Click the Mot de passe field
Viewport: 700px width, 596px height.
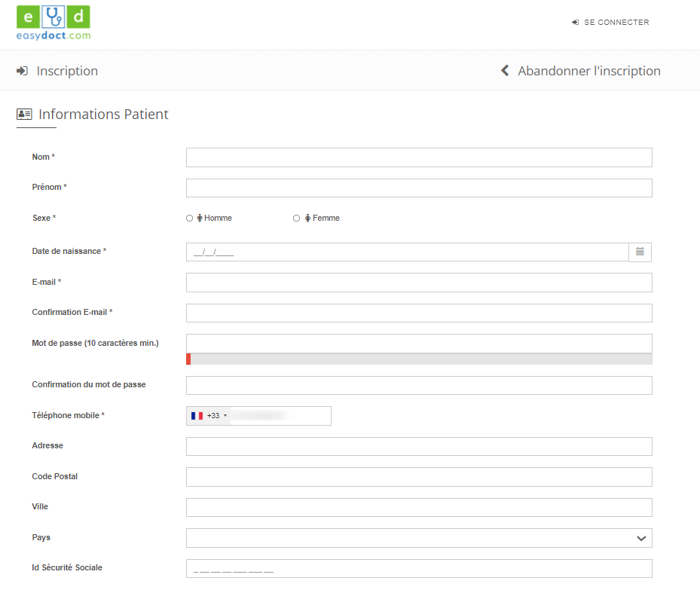click(x=419, y=343)
